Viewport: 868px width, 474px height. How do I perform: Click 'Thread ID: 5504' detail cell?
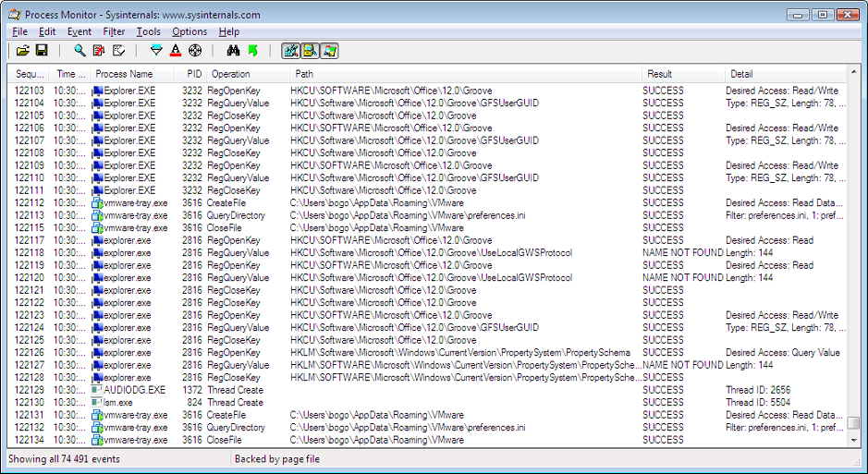tap(758, 403)
